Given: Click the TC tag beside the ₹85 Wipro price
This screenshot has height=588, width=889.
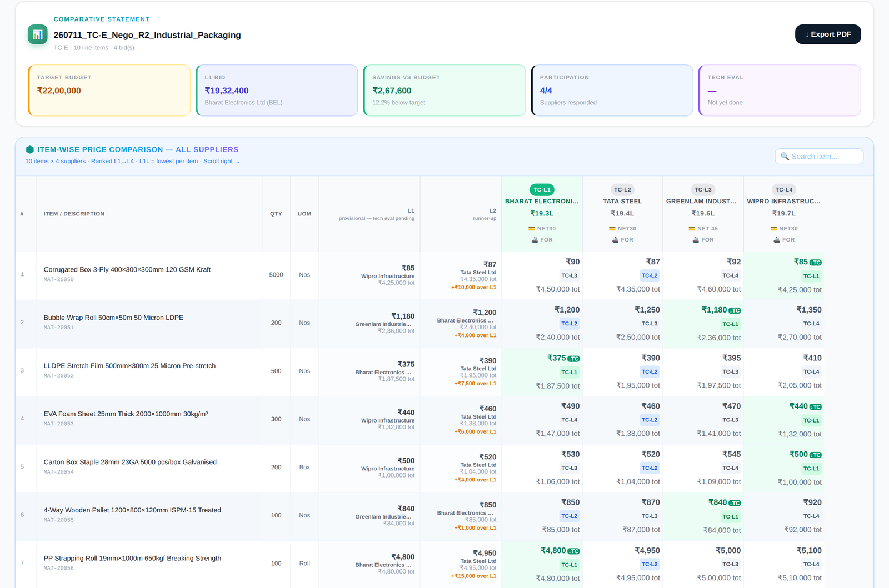Looking at the screenshot, I should [816, 263].
